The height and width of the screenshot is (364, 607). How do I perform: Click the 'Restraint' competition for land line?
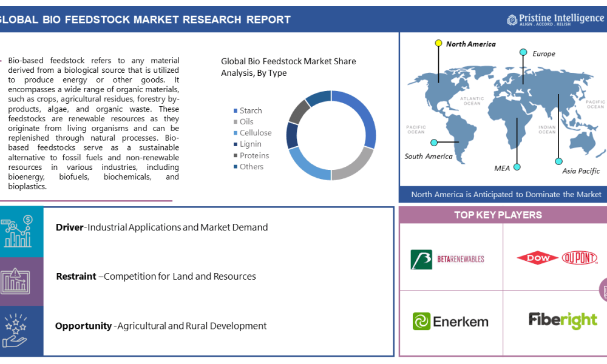pos(156,277)
